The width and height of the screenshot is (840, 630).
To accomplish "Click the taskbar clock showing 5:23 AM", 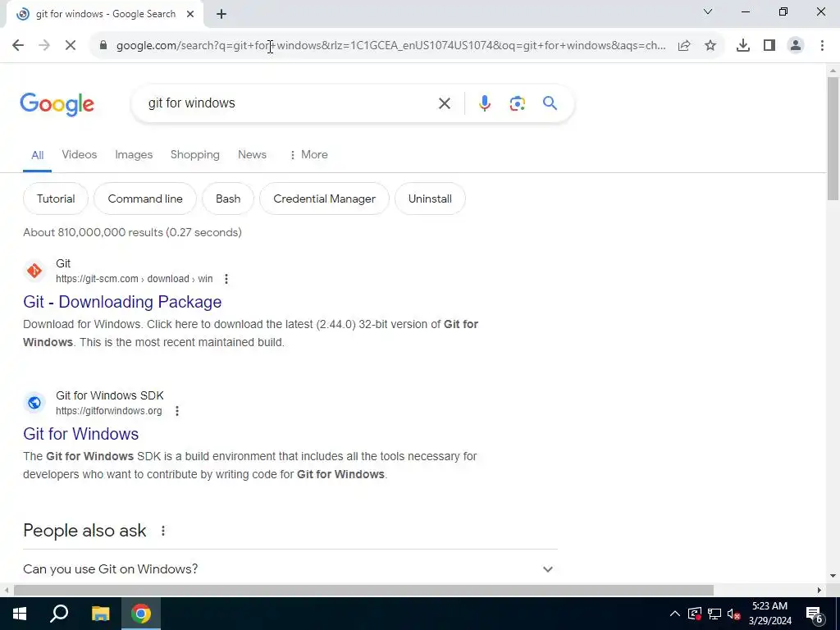I will [769, 614].
